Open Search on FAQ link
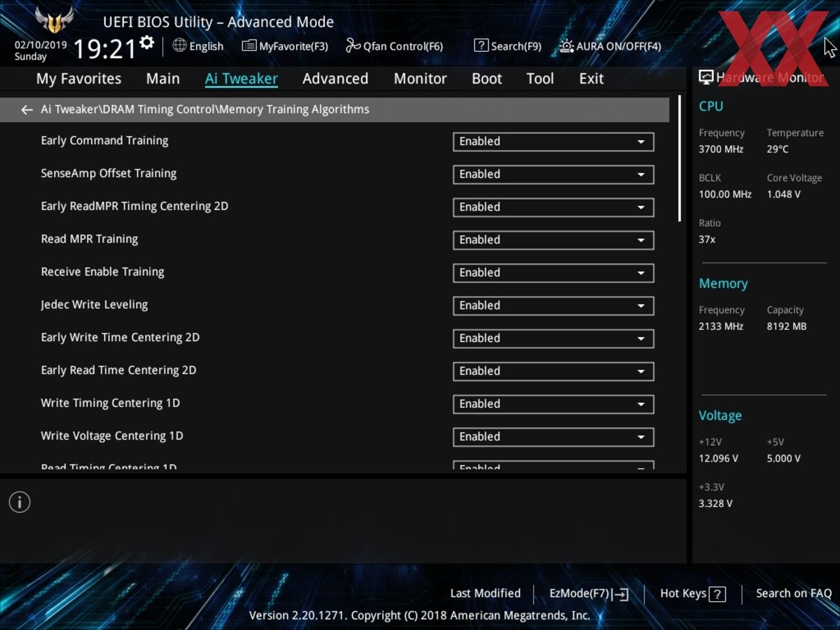Screen dimensions: 840x630 [x=794, y=594]
